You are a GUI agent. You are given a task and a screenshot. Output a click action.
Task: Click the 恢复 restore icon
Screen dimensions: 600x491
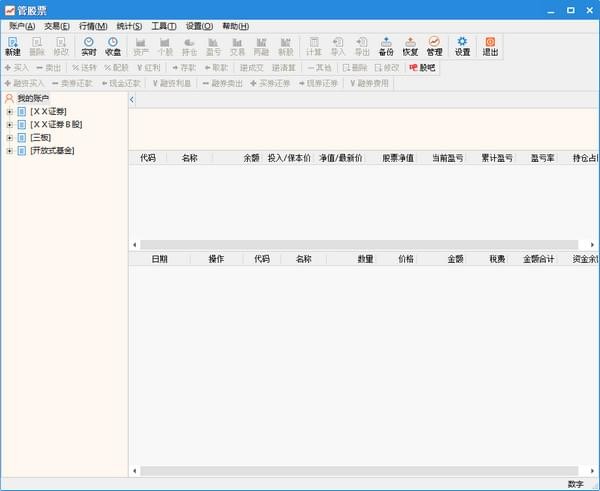coord(410,46)
